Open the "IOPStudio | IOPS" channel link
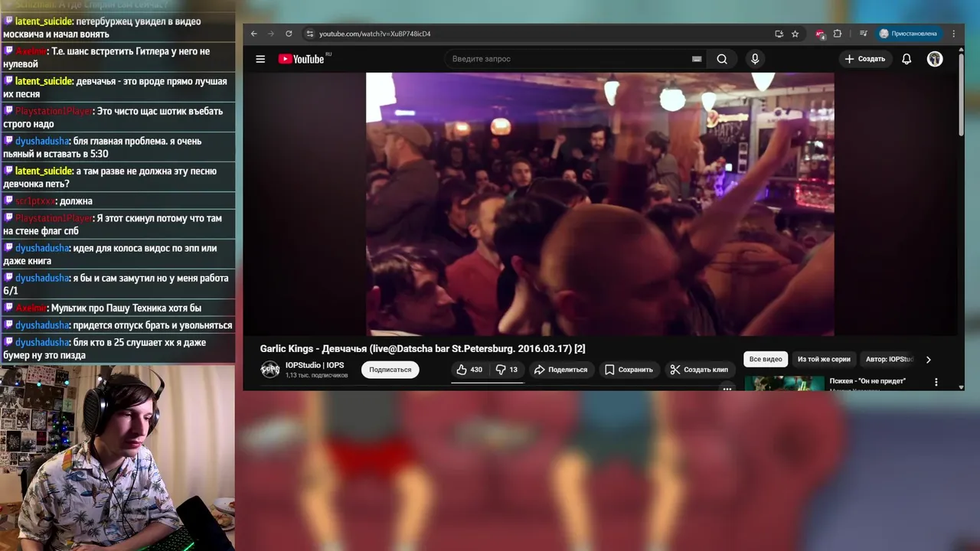This screenshot has height=551, width=980. click(x=315, y=365)
